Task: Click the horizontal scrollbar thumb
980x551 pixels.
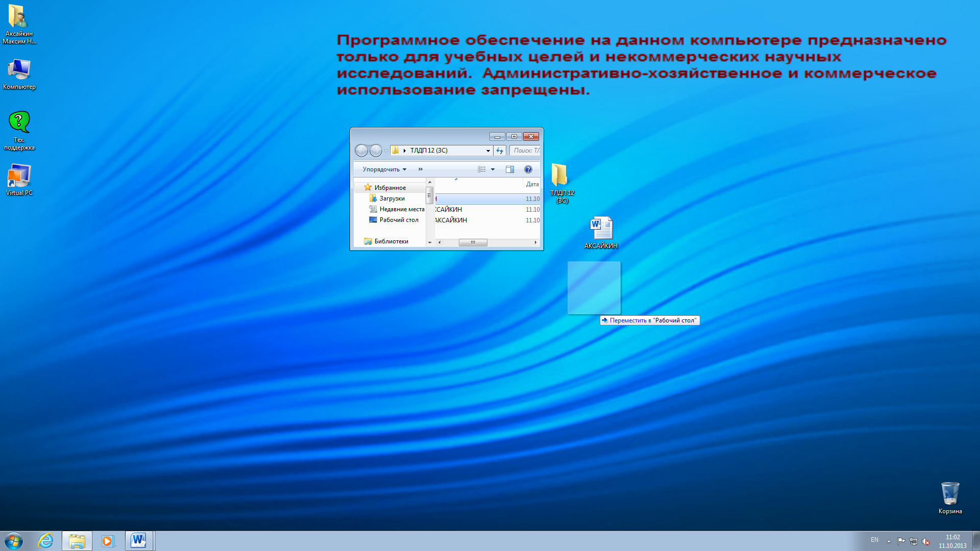Action: (473, 243)
